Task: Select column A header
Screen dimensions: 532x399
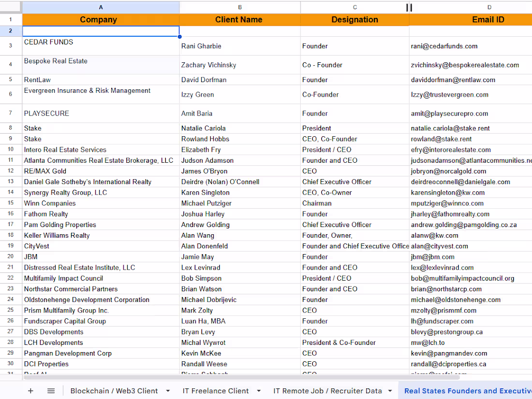Action: [101, 7]
